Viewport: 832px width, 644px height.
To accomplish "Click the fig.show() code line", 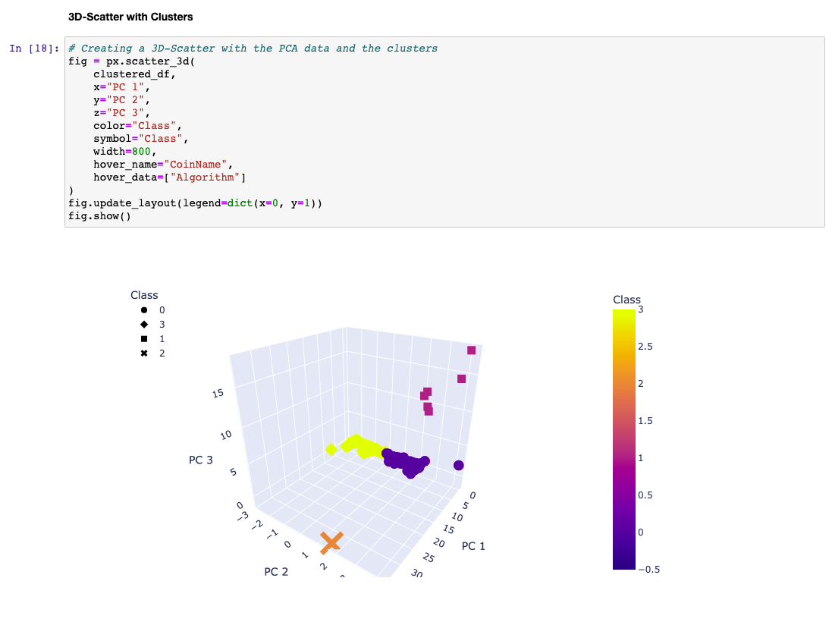I will 99,216.
